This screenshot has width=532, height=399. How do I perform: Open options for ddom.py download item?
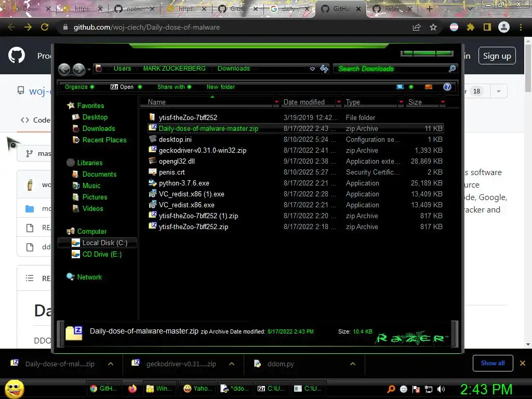(353, 364)
